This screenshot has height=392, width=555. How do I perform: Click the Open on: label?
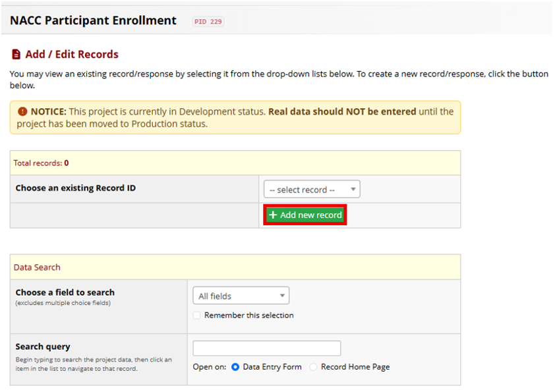pyautogui.click(x=210, y=367)
